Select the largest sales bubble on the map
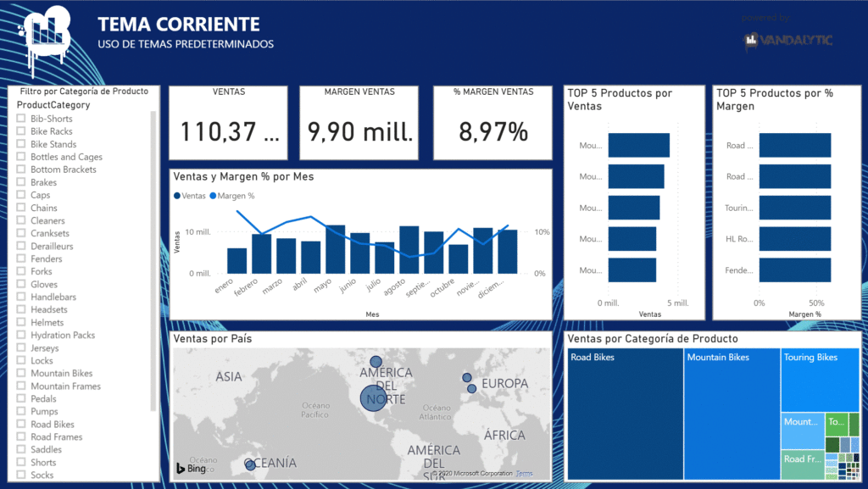Viewport: 868px width, 489px height. point(373,397)
